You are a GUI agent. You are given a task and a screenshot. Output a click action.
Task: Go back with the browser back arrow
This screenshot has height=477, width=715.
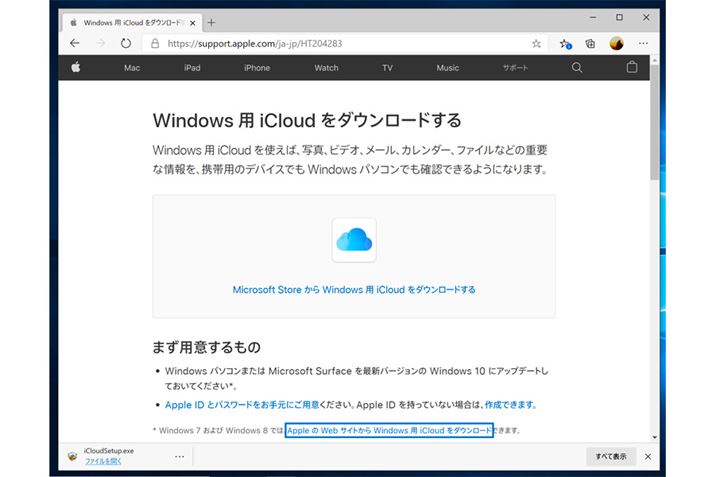click(75, 44)
